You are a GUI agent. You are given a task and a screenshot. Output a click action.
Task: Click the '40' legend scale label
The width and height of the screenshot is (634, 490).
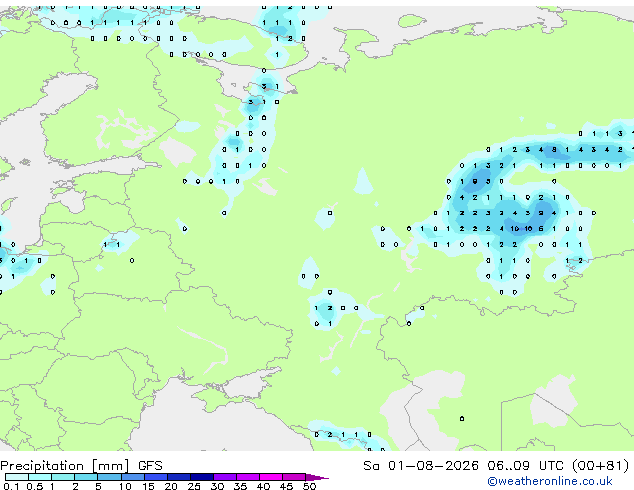click(x=264, y=486)
